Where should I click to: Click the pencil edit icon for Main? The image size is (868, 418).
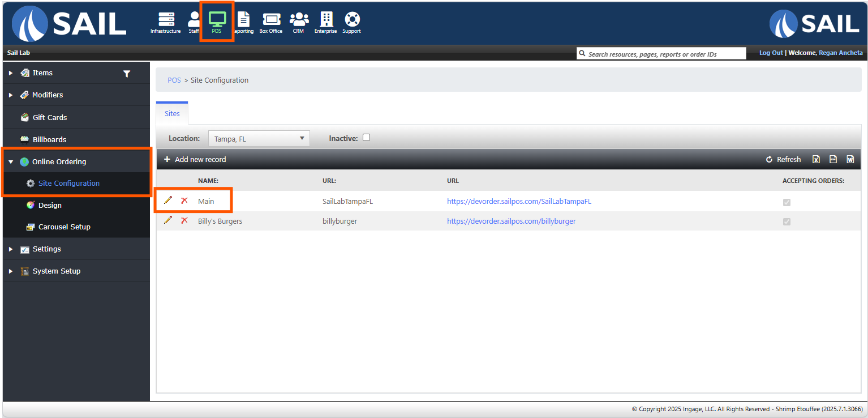click(x=168, y=201)
